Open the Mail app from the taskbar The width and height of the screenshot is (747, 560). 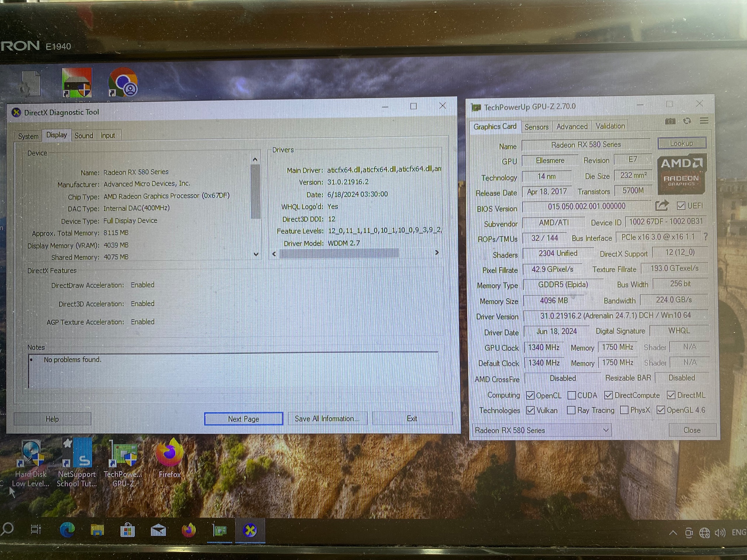(158, 530)
